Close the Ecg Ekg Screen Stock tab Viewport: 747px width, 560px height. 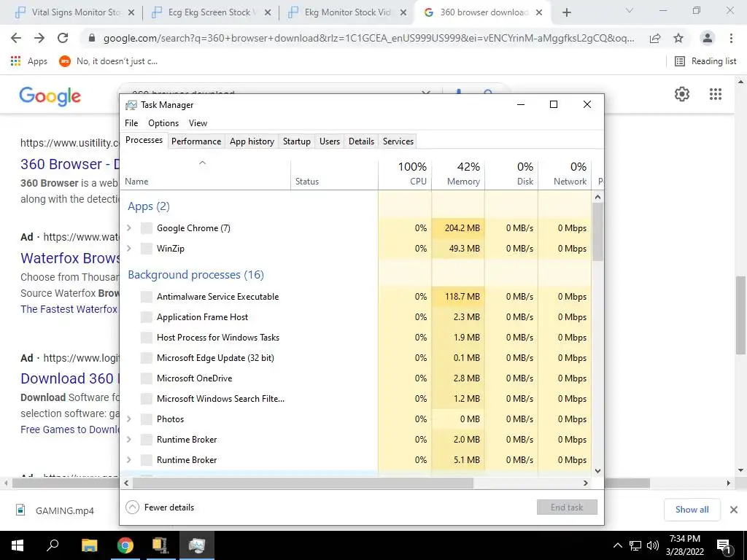click(268, 13)
